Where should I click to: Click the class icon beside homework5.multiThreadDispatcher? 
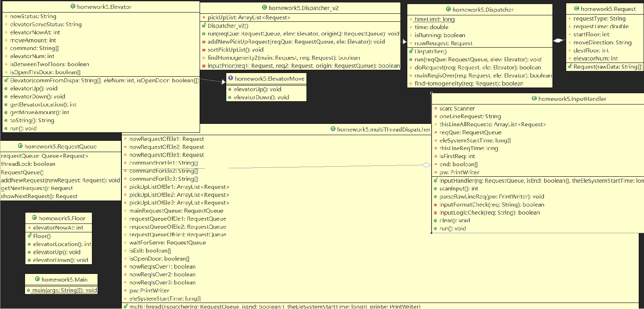point(333,129)
